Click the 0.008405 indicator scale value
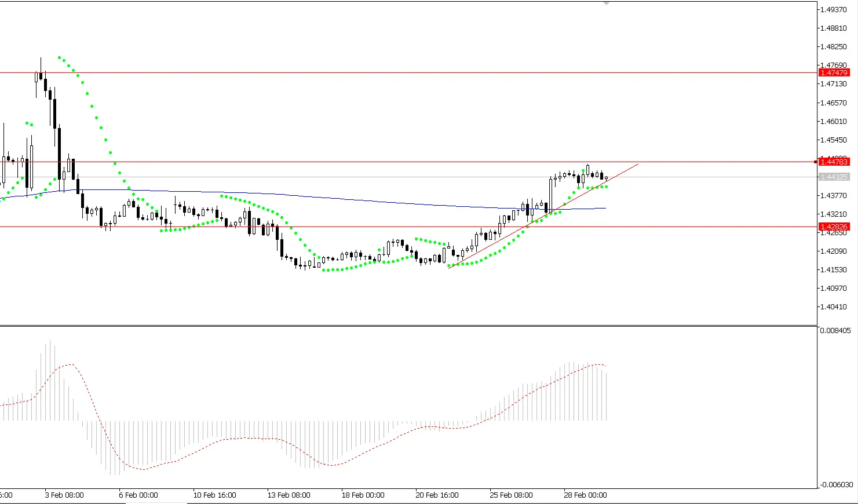Viewport: 858px width, 504px height. pos(835,330)
